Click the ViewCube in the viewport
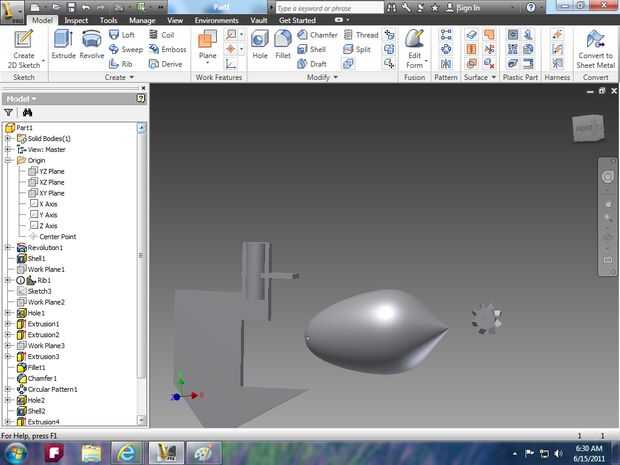 (x=588, y=128)
